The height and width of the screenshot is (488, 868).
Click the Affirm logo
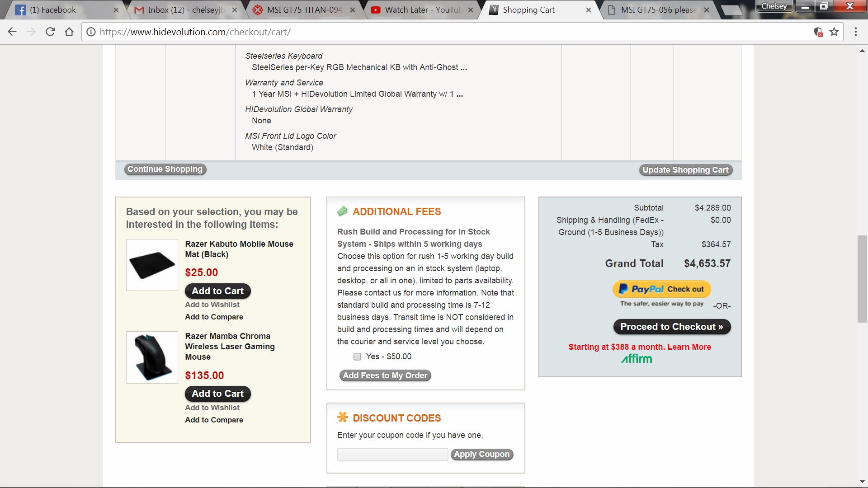637,359
